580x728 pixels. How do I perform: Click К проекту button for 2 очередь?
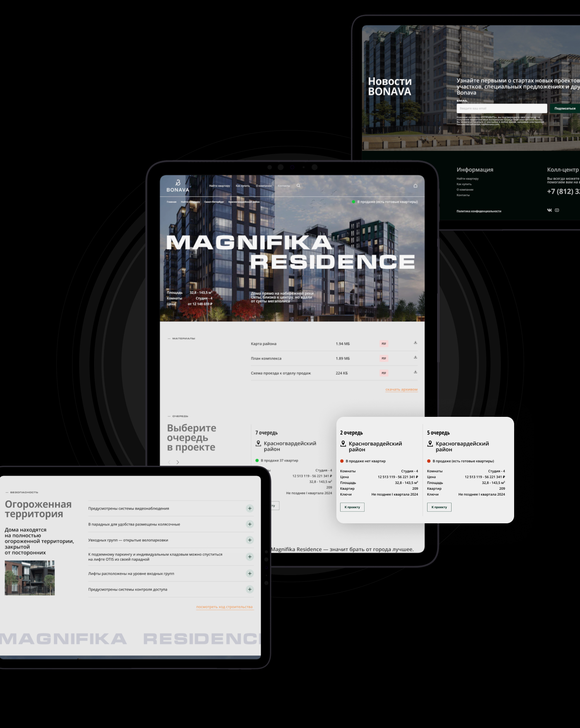[x=352, y=507]
